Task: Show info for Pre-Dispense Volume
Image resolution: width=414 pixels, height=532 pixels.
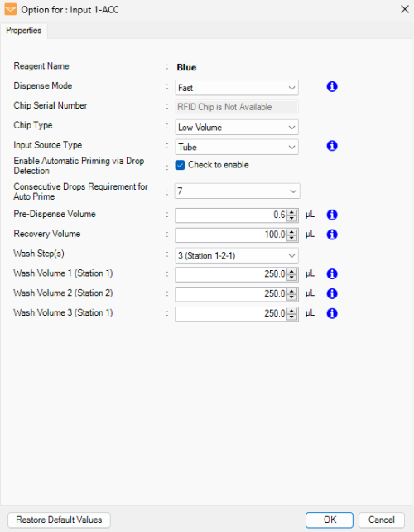Action: 332,215
